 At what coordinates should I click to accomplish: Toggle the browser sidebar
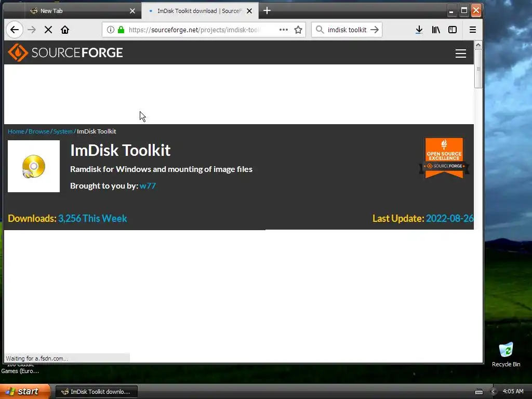pyautogui.click(x=453, y=30)
